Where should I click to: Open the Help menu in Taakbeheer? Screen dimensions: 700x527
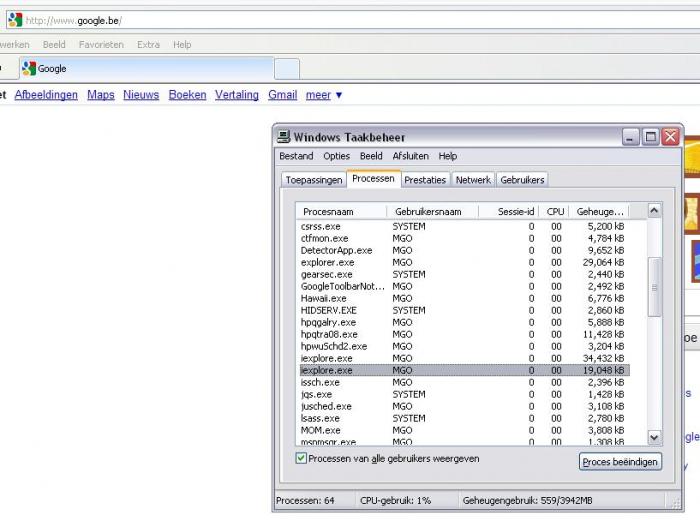pos(447,156)
